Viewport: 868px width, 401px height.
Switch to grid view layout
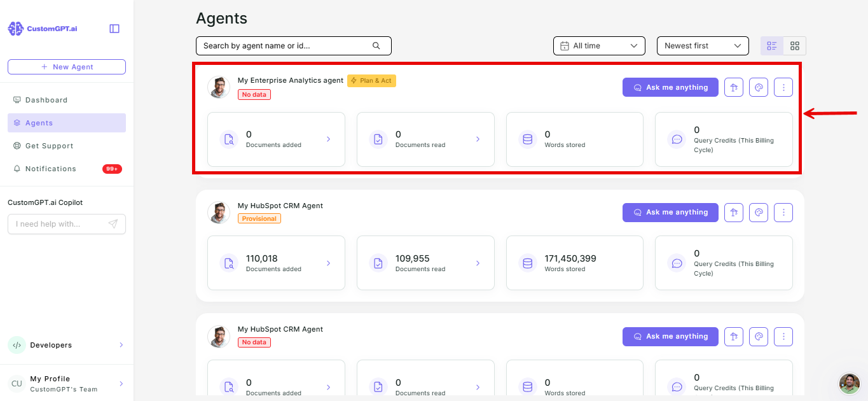pos(795,46)
